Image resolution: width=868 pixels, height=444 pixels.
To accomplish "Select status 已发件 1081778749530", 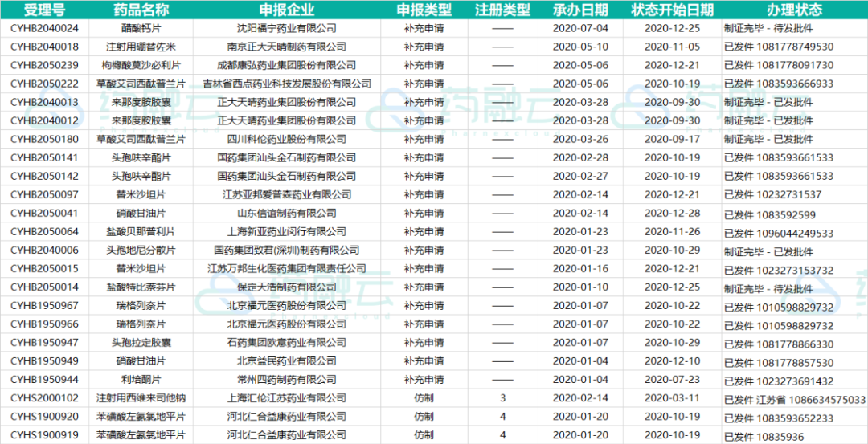I will [779, 47].
